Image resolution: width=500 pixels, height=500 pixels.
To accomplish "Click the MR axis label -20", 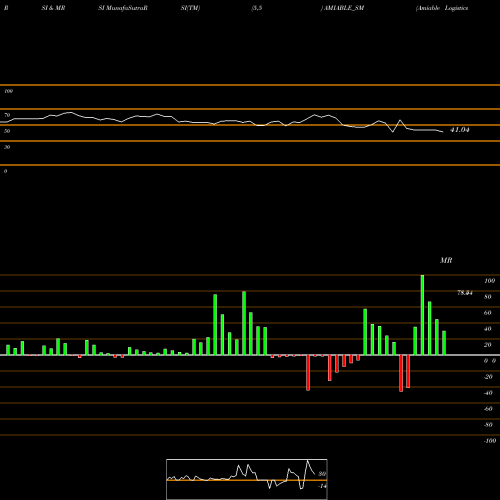I will (x=488, y=377).
